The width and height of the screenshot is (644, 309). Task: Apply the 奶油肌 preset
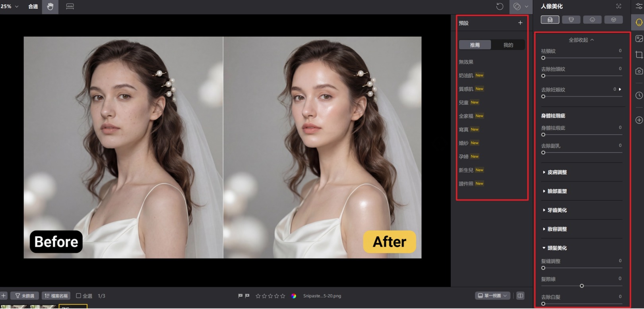pyautogui.click(x=466, y=75)
